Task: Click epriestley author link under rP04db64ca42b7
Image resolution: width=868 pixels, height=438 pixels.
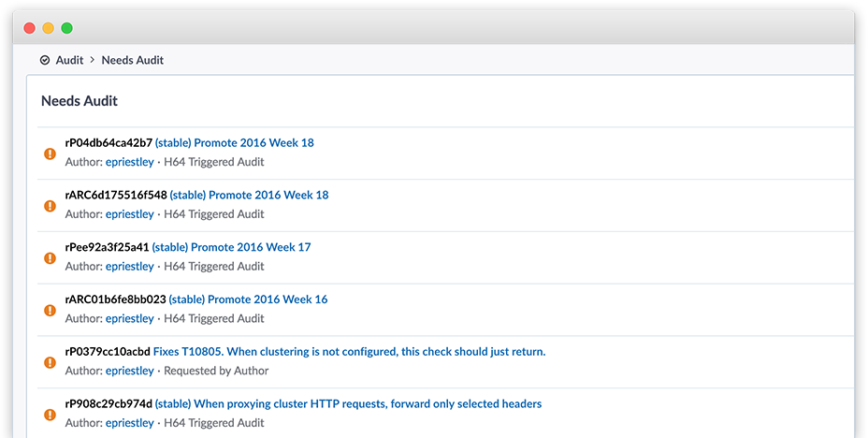Action: (129, 162)
